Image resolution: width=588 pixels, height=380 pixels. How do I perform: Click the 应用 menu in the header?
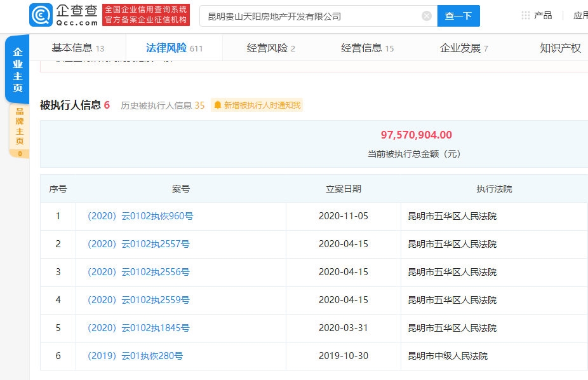(580, 15)
